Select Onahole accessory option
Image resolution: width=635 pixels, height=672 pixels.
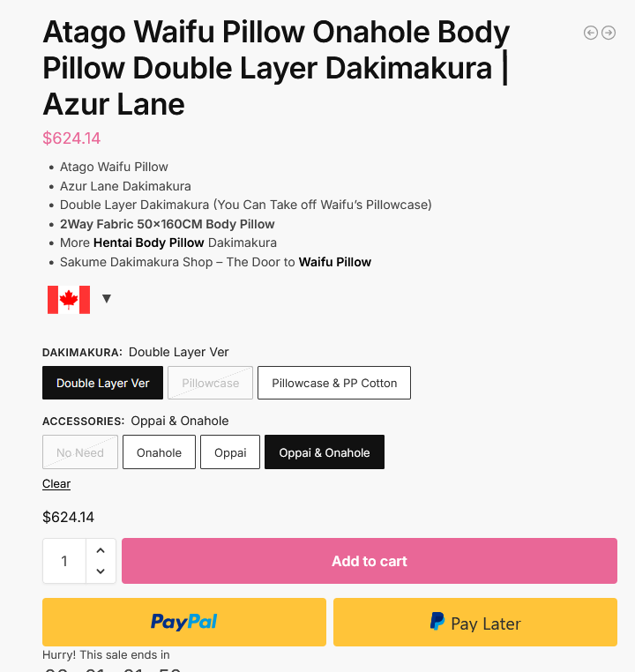[x=159, y=452]
